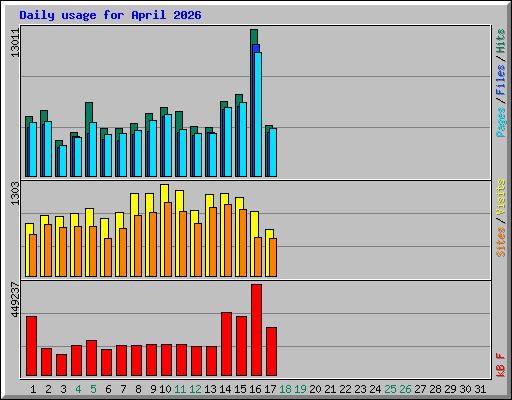The image size is (512, 400).
Task: Click the cyan 'Pages' legend label
Action: point(501,122)
